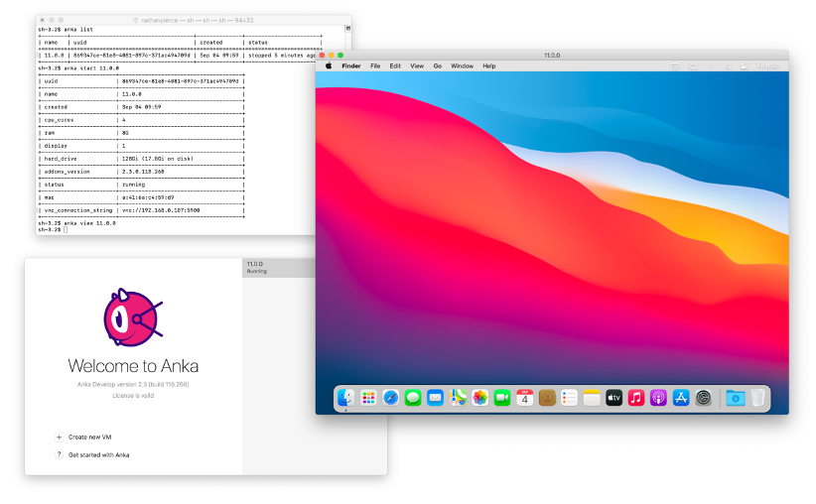Launch Maps from the dock

(458, 398)
